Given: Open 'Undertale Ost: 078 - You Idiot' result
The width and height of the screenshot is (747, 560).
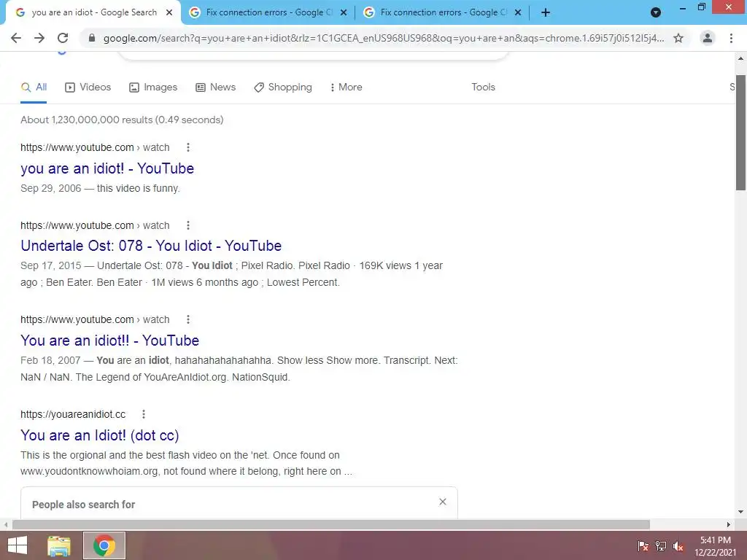Looking at the screenshot, I should 151,246.
